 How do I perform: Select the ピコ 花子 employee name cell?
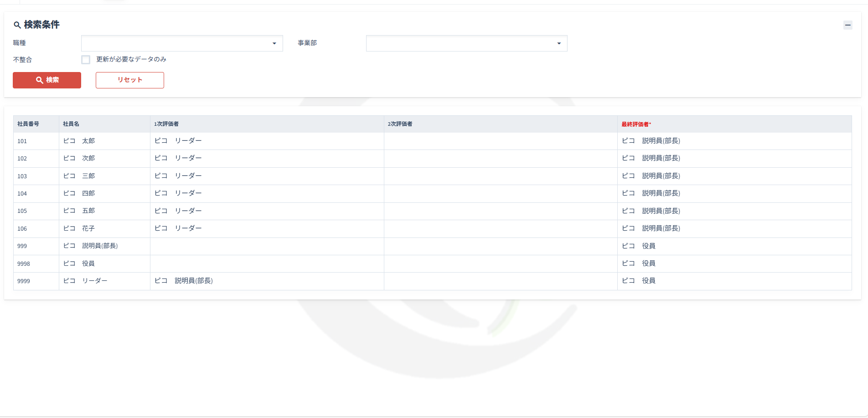coord(79,228)
